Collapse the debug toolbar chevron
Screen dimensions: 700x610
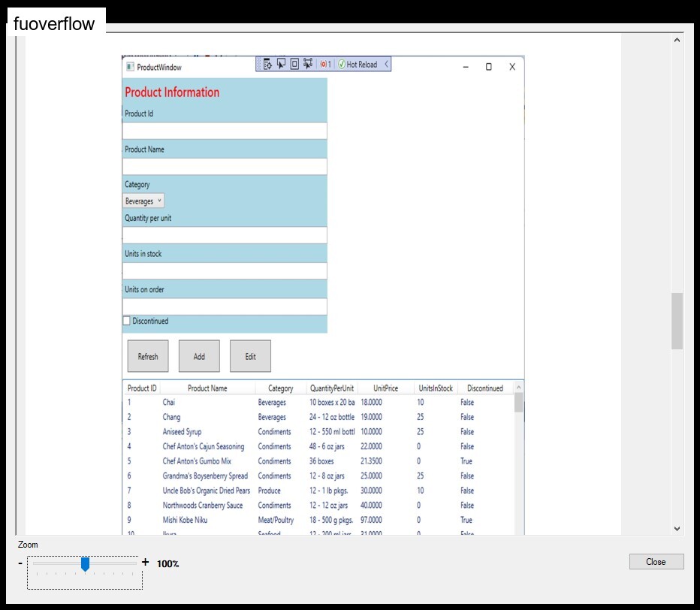(x=386, y=65)
